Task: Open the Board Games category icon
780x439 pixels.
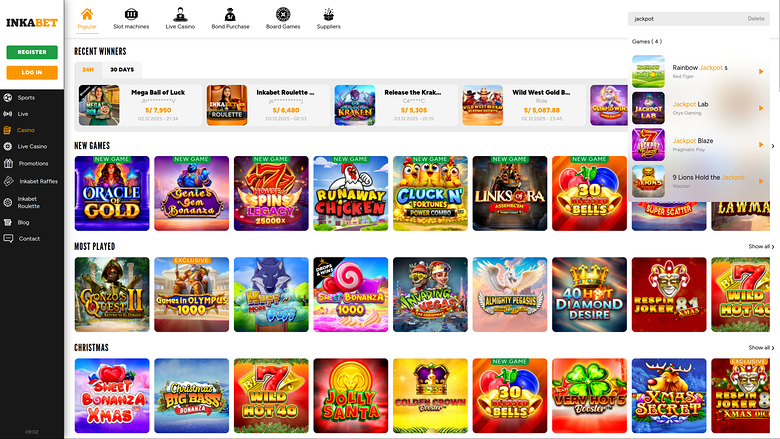Action: click(283, 14)
